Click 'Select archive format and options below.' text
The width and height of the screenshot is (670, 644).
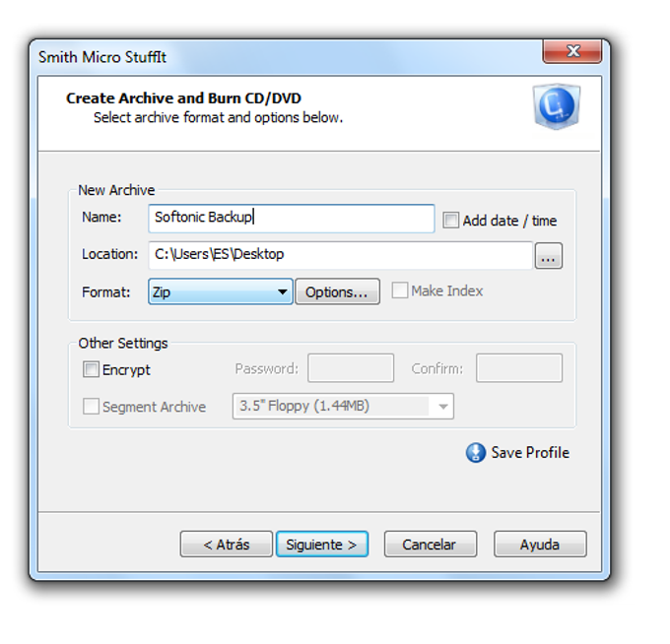pyautogui.click(x=219, y=117)
